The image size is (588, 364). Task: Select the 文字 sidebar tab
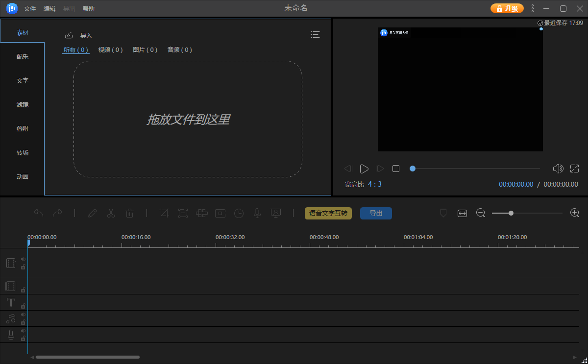click(x=22, y=80)
